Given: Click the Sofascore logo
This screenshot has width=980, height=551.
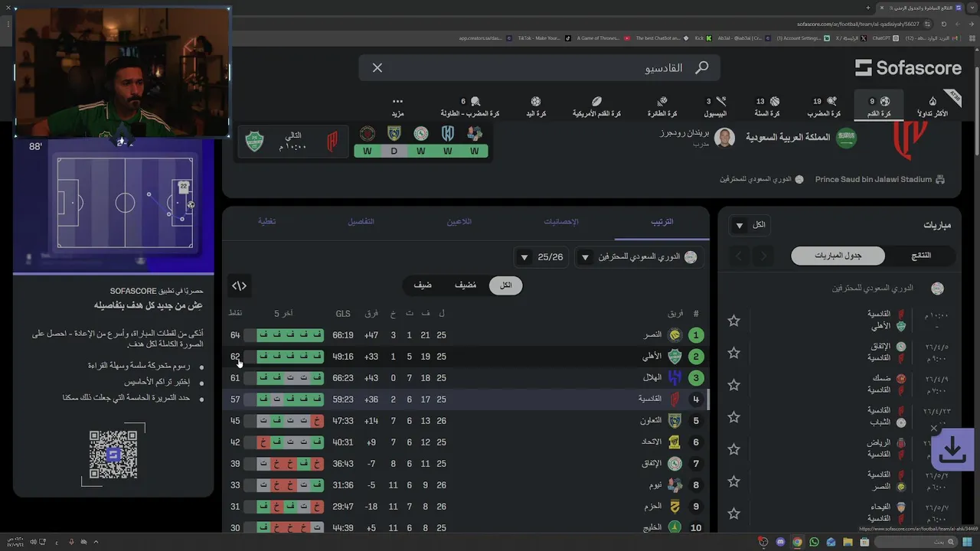Looking at the screenshot, I should (908, 68).
